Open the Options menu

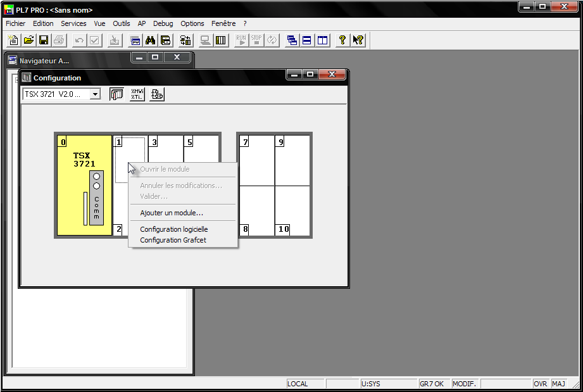click(x=192, y=23)
